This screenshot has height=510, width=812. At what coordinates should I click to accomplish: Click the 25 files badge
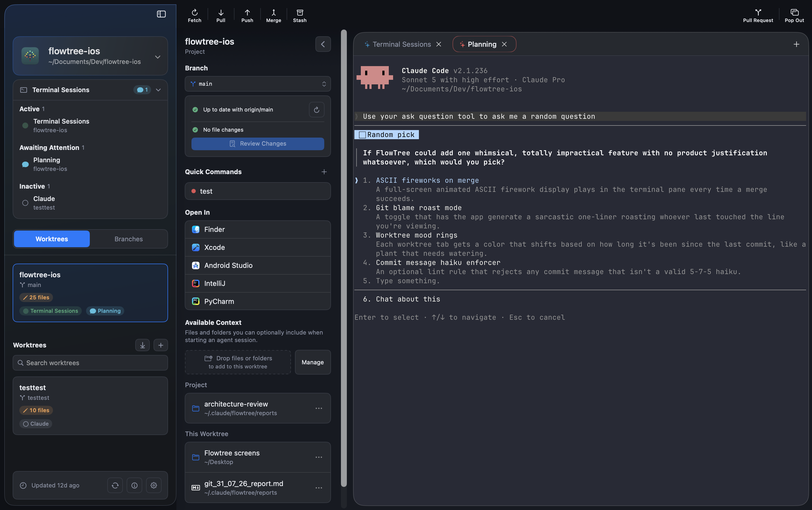click(36, 298)
